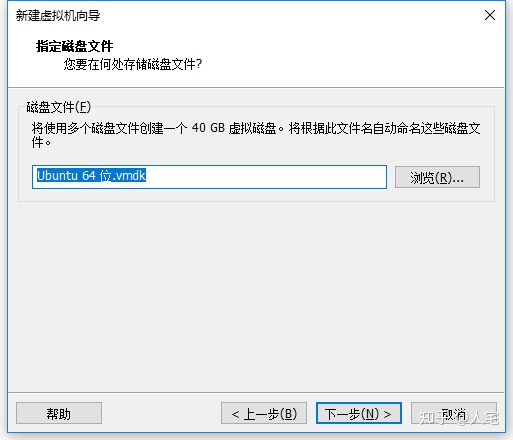This screenshot has height=440, width=513.
Task: Close the 新建虚拟机向导 dialog
Action: coord(490,15)
